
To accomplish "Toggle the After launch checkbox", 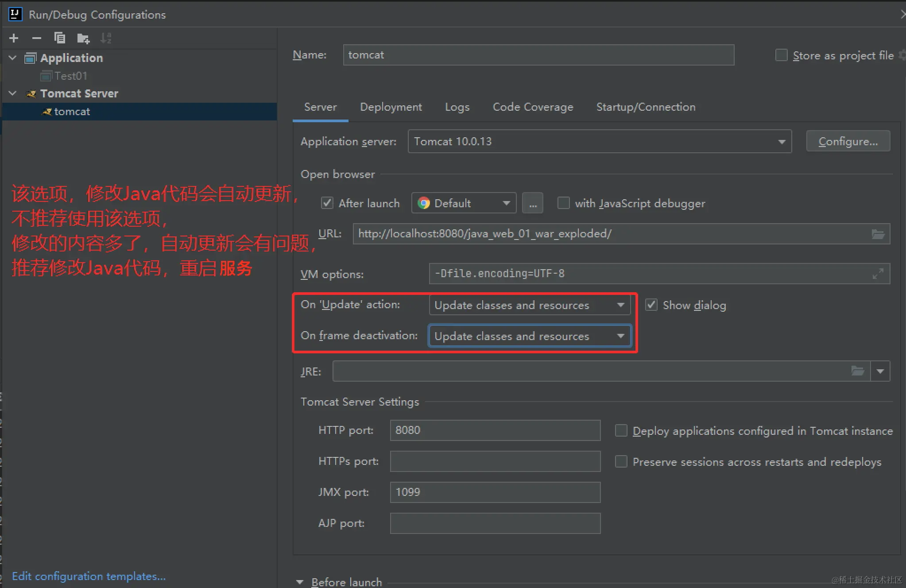I will click(327, 203).
